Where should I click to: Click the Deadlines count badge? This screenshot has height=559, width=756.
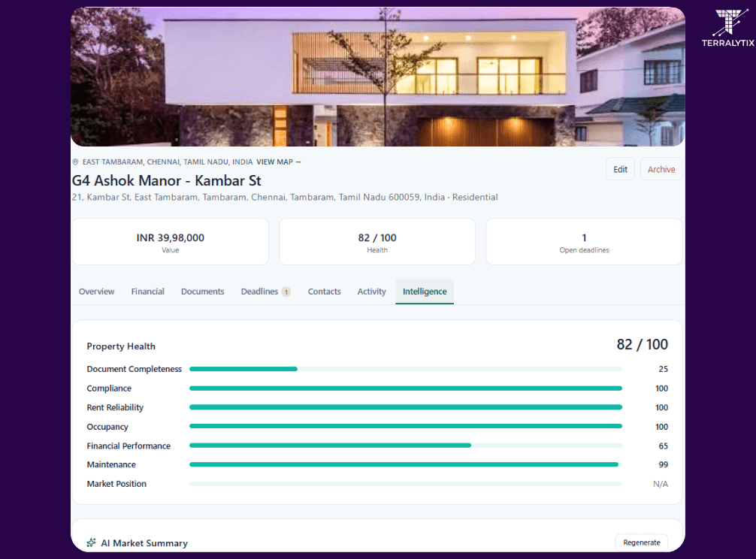(286, 292)
